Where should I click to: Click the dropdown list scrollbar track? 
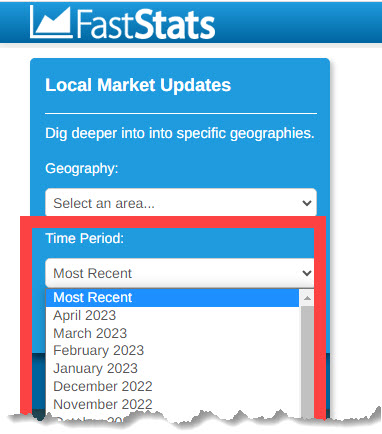307,361
